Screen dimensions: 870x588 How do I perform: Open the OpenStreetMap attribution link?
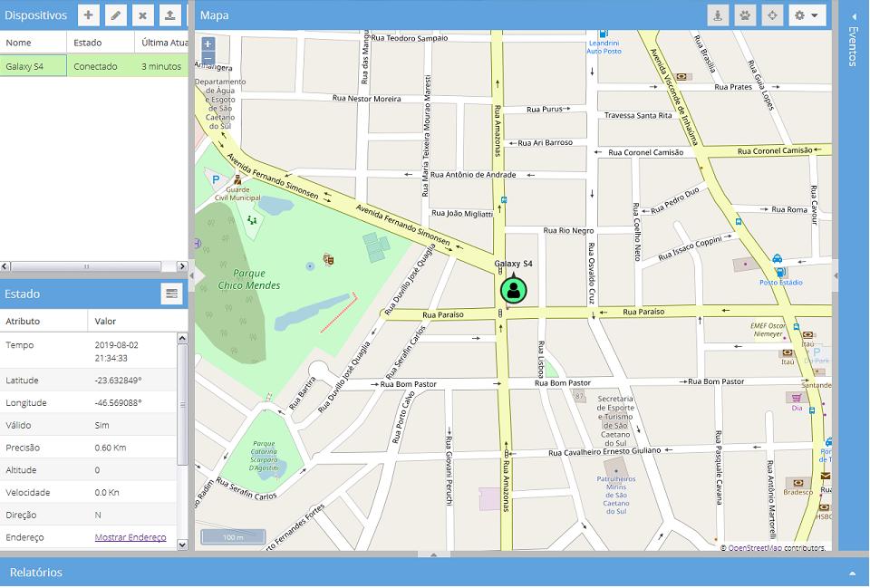point(755,547)
